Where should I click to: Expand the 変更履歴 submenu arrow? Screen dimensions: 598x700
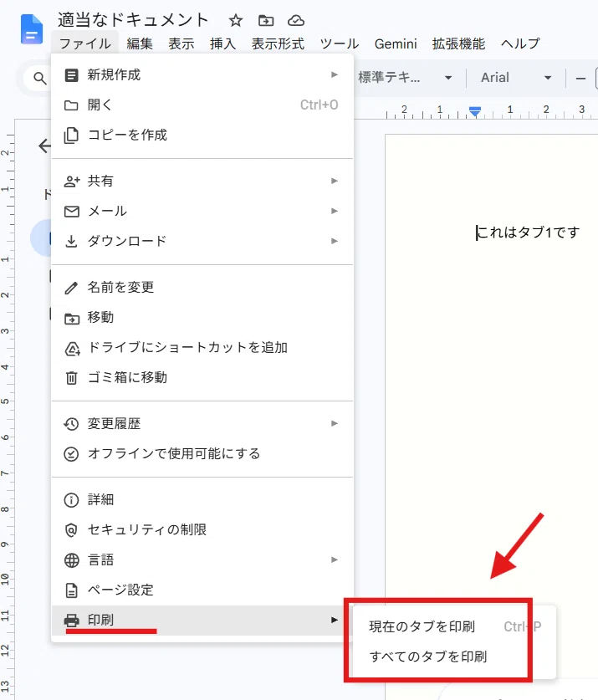click(334, 423)
